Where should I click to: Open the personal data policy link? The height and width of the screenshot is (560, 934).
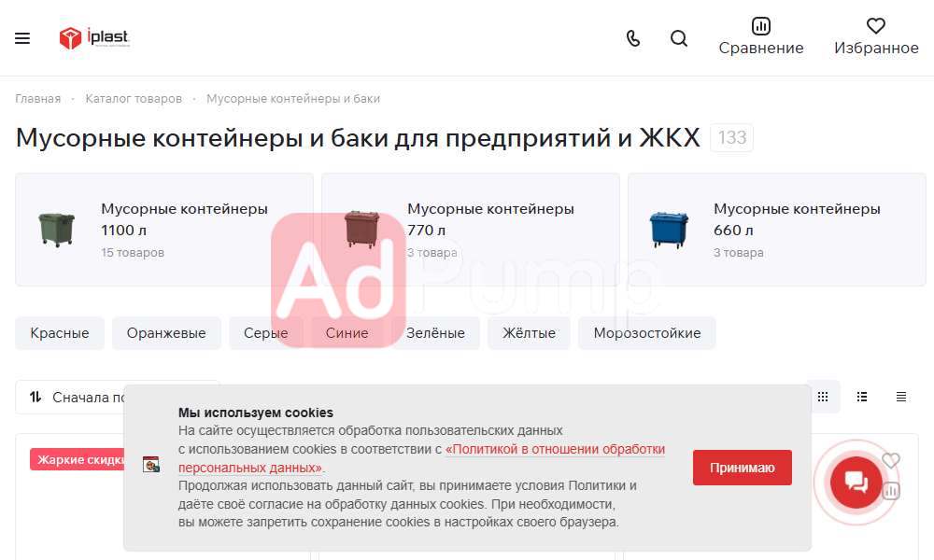[555, 449]
